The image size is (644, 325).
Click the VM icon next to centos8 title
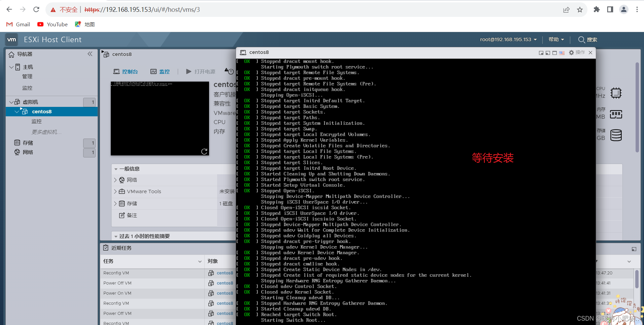click(106, 54)
